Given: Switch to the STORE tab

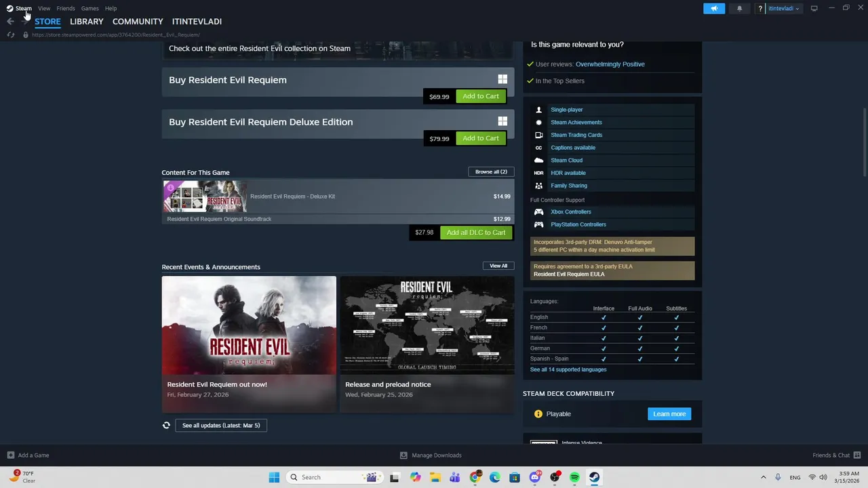Looking at the screenshot, I should tap(47, 22).
